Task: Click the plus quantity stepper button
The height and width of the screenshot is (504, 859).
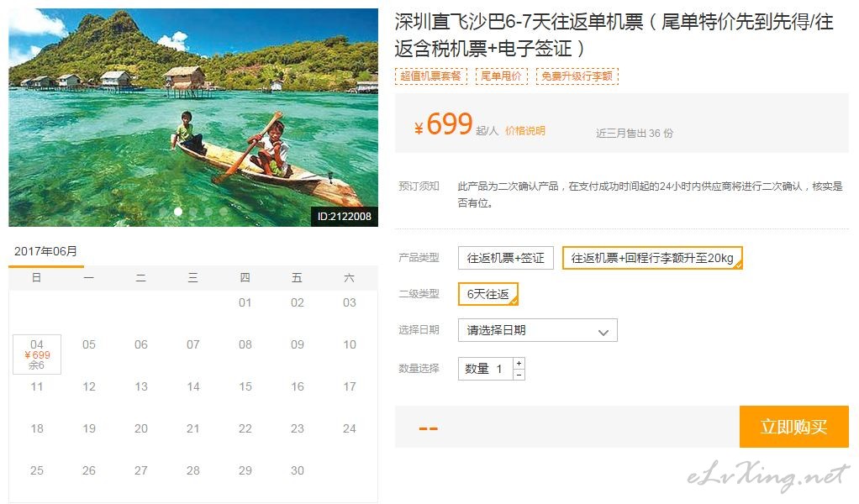Action: coord(519,364)
